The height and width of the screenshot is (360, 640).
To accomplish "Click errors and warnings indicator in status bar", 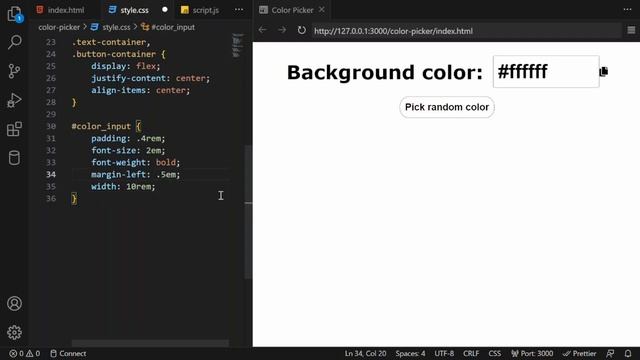I will (x=24, y=353).
